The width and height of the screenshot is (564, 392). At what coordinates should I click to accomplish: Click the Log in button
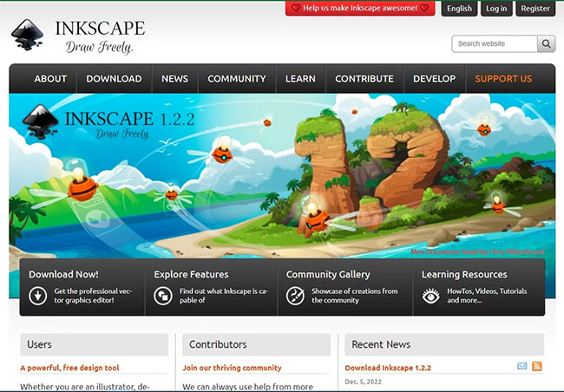pyautogui.click(x=496, y=9)
